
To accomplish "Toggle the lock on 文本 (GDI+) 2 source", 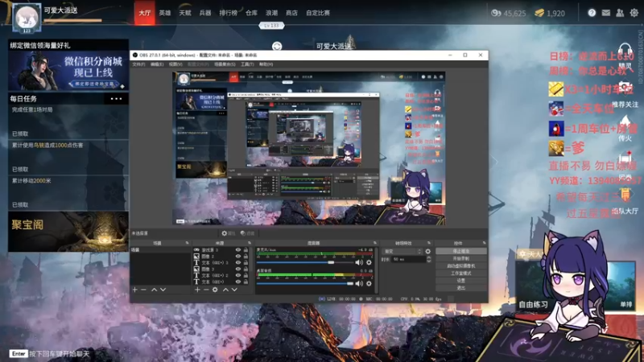I will (x=246, y=275).
